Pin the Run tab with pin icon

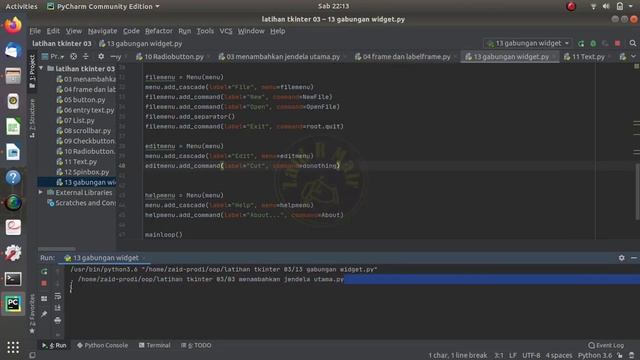pyautogui.click(x=44, y=314)
